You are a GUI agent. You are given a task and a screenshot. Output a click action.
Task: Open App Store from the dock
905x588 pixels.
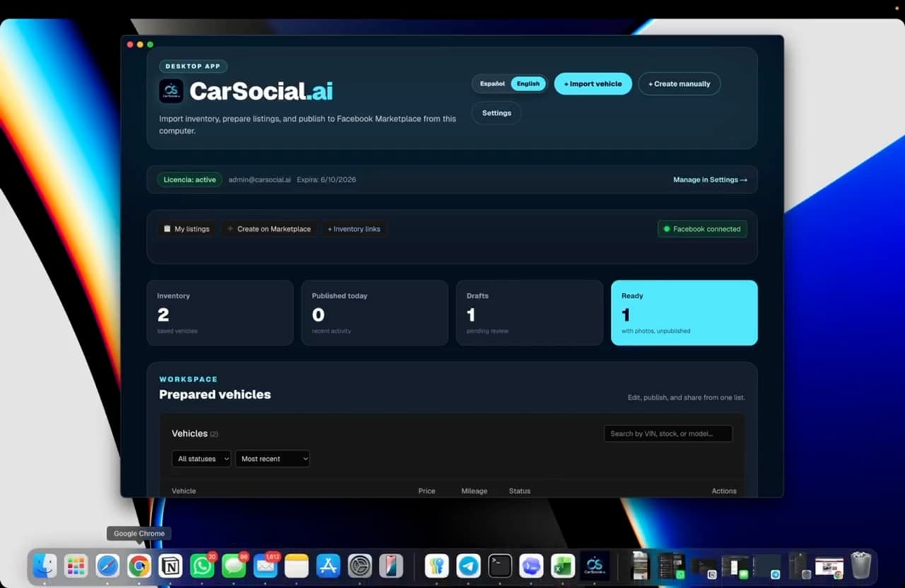[328, 565]
